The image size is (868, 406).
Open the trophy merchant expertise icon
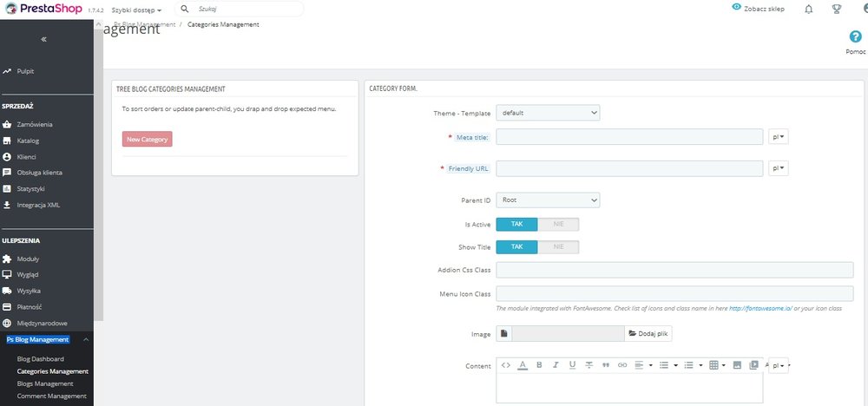[837, 9]
